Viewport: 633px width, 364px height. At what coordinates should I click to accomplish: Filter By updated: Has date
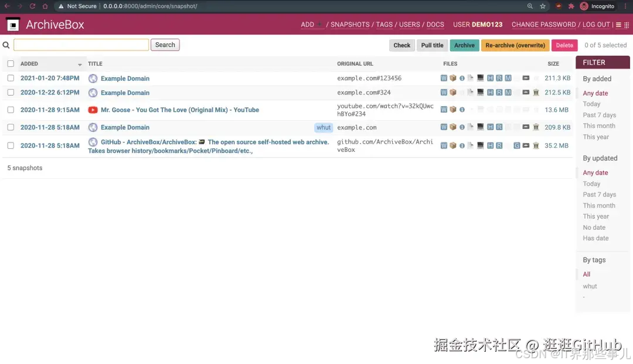click(x=595, y=239)
